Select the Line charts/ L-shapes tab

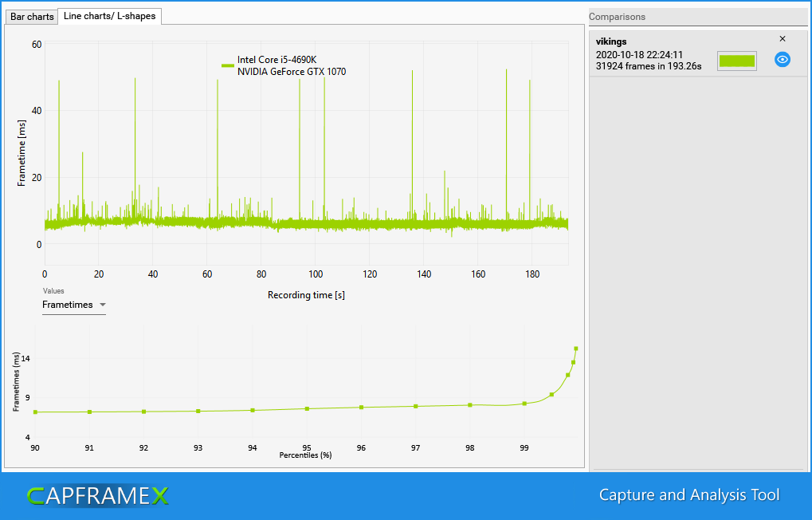[110, 16]
